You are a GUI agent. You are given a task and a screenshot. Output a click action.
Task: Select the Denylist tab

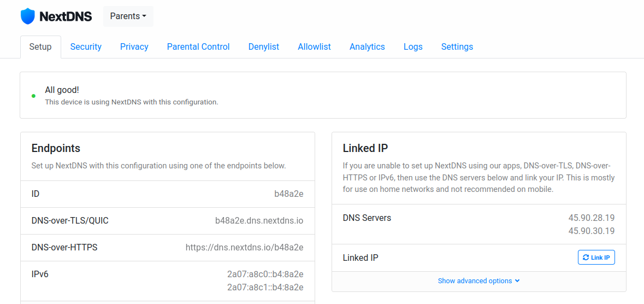coord(264,47)
